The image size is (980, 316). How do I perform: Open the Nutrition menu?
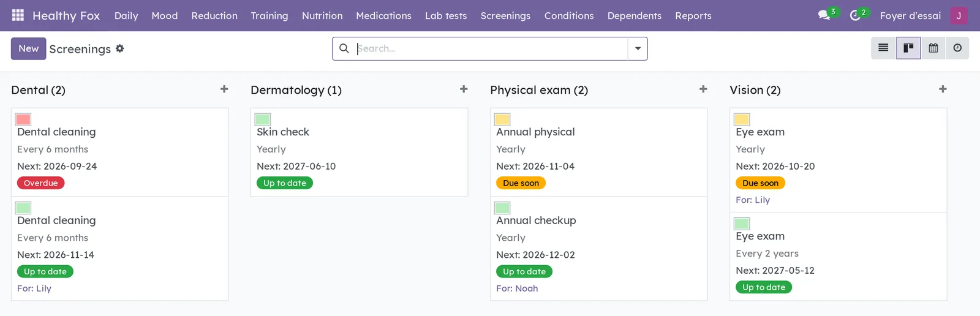click(322, 16)
